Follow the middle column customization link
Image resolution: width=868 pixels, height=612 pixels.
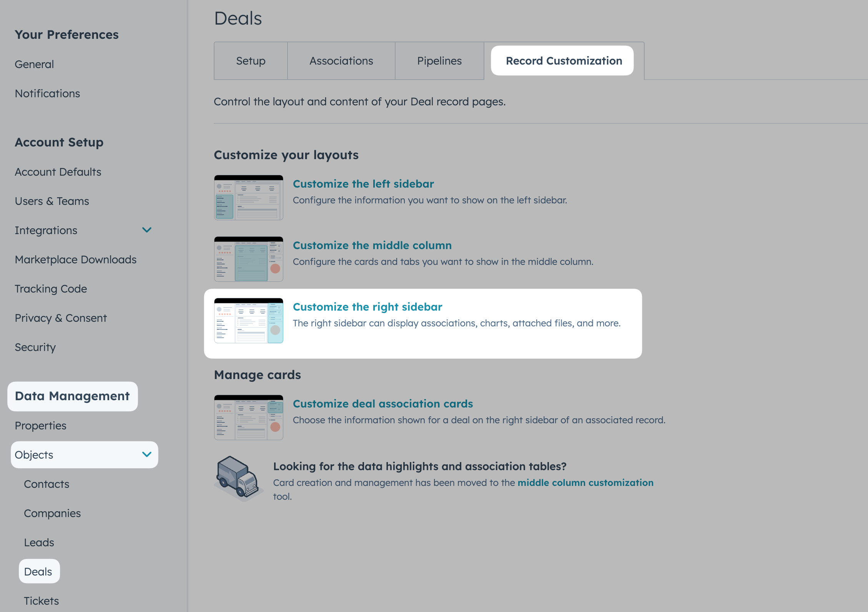pyautogui.click(x=585, y=482)
